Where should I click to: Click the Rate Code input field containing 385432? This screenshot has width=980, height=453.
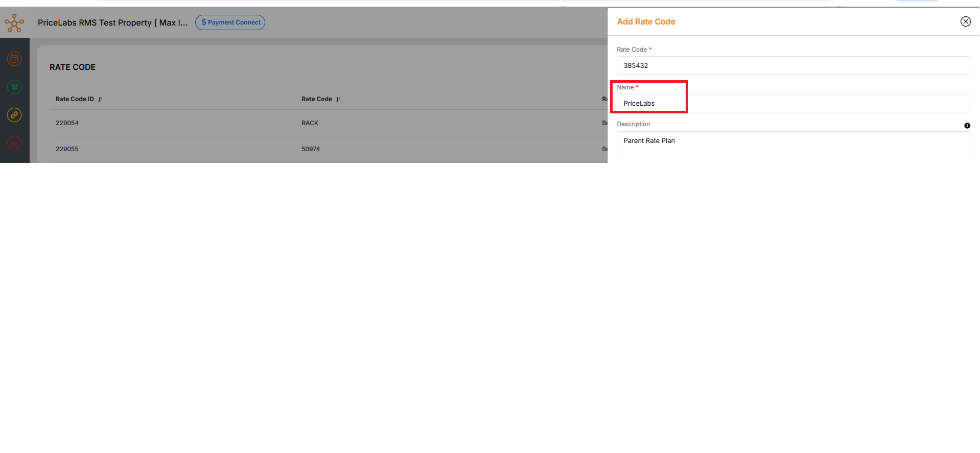(x=792, y=65)
